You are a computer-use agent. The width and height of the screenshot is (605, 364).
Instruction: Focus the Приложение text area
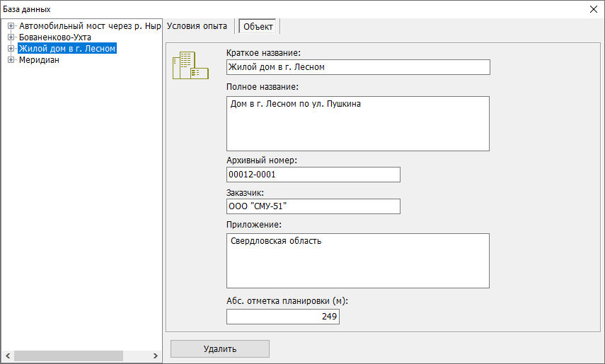(357, 261)
